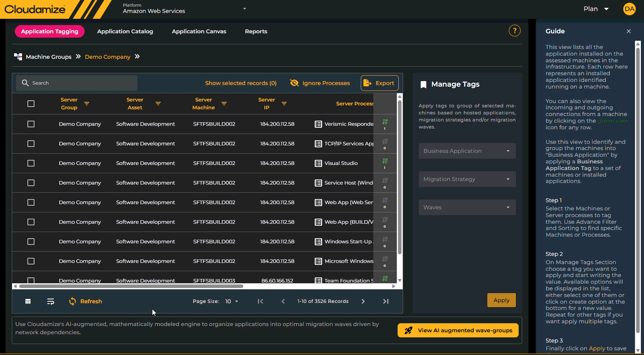The height and width of the screenshot is (355, 644).
Task: Open the Page Size dropdown
Action: (232, 301)
